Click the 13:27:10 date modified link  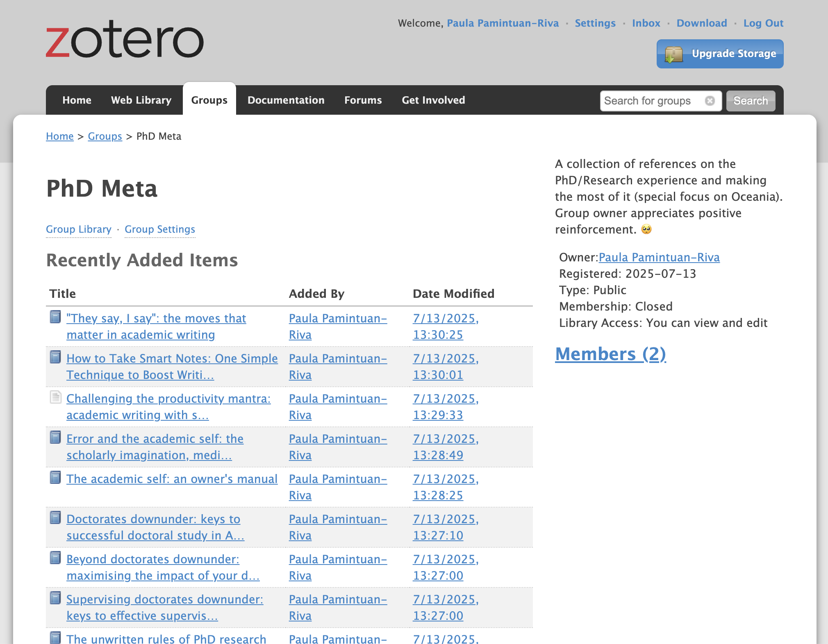[446, 527]
